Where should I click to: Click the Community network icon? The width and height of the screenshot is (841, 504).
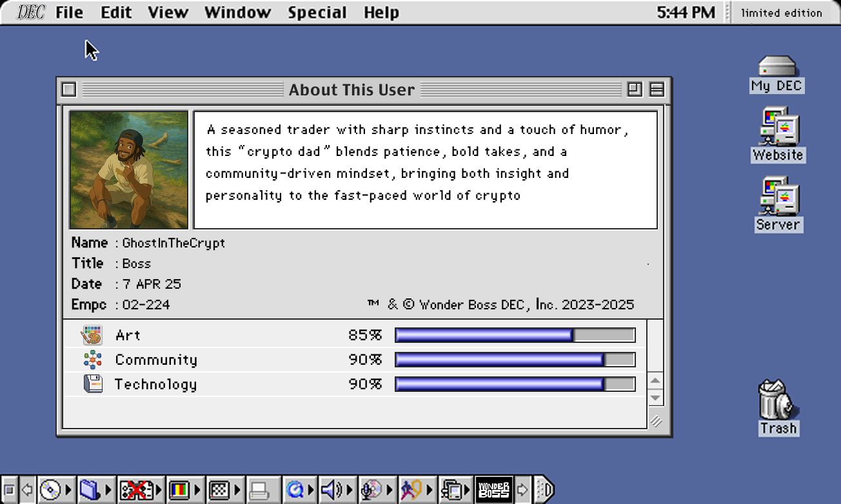93,360
